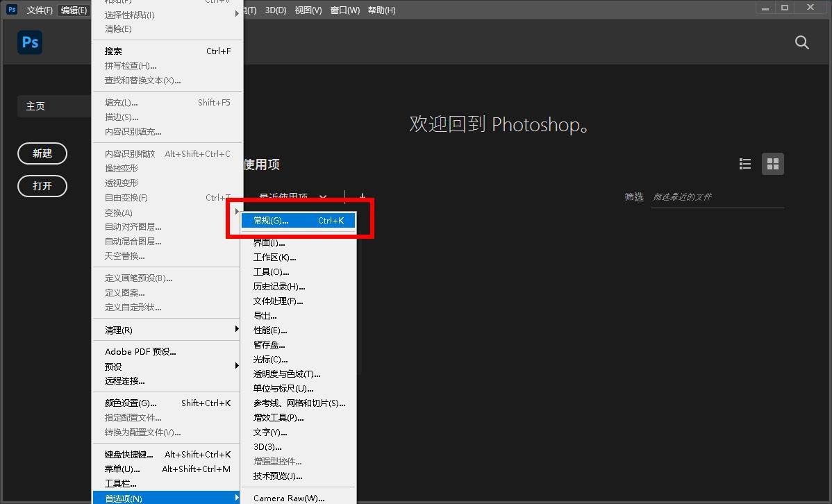Expand the 预设 submenu
The height and width of the screenshot is (504, 832).
click(x=167, y=367)
